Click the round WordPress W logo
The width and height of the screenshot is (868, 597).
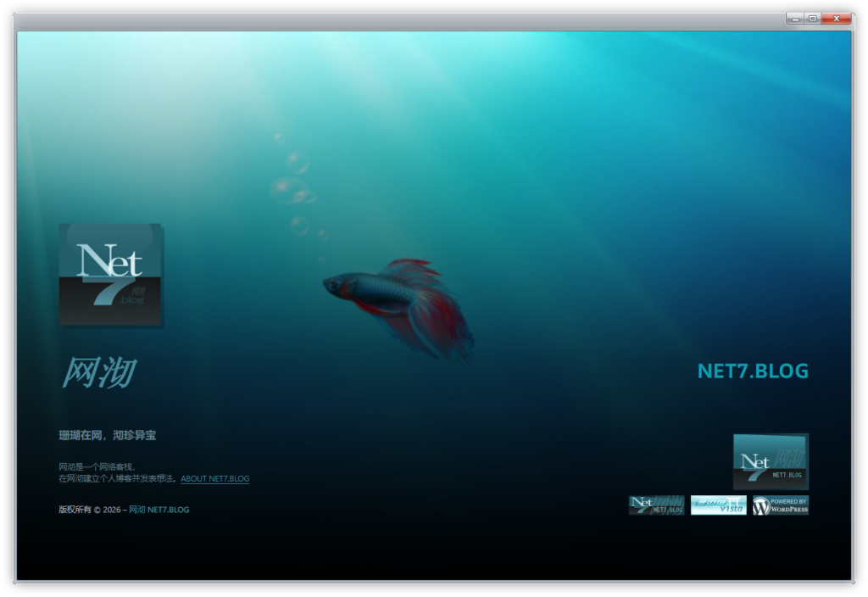(761, 506)
